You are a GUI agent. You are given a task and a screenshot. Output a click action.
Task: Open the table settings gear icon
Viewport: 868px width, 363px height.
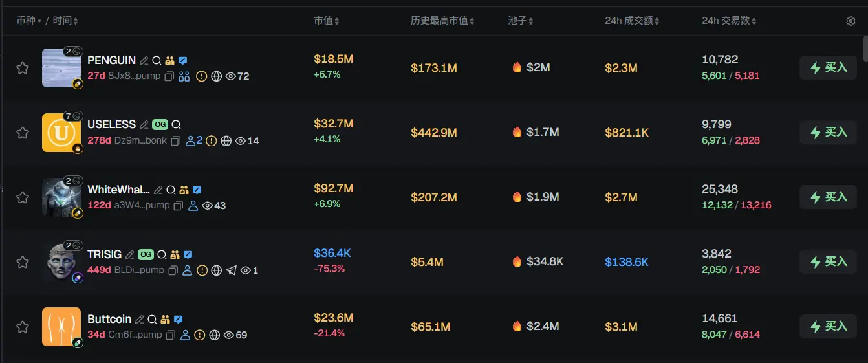[851, 21]
